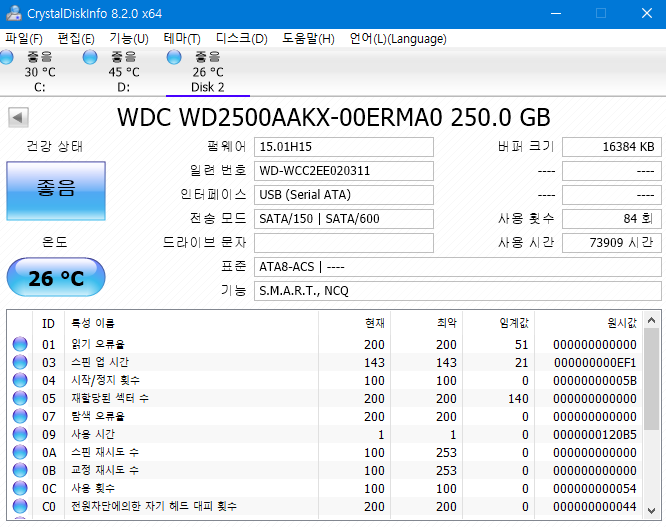Click the buffer size field 16384 KB
Screen dimensions: 666x527
[612, 147]
